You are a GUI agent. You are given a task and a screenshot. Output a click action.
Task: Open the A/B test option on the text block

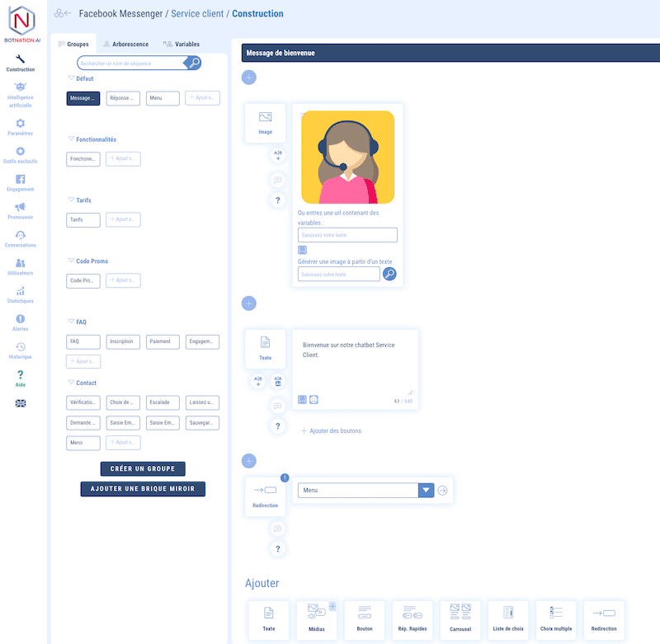tap(257, 378)
